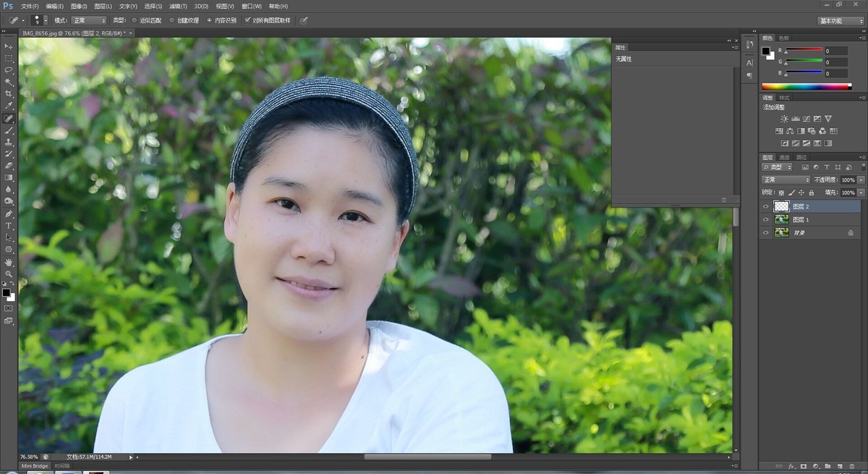Screen dimensions: 868x474
Task: Hide layer 图层 1
Action: [766, 219]
